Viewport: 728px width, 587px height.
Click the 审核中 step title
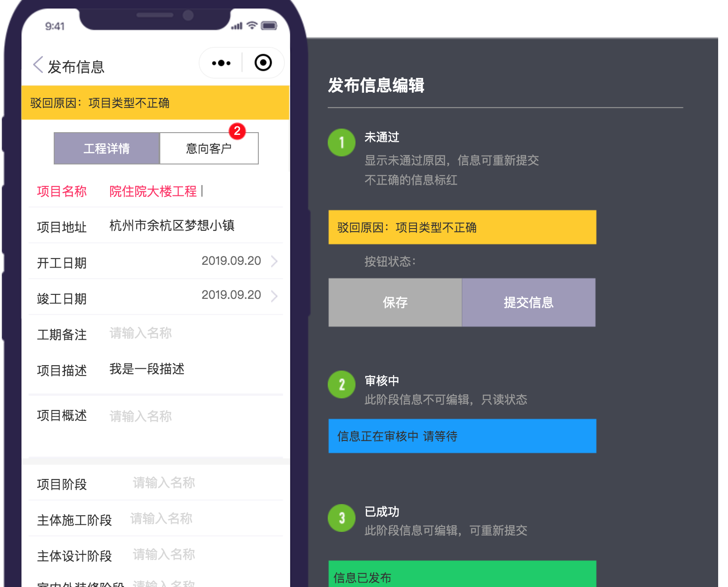coord(382,381)
